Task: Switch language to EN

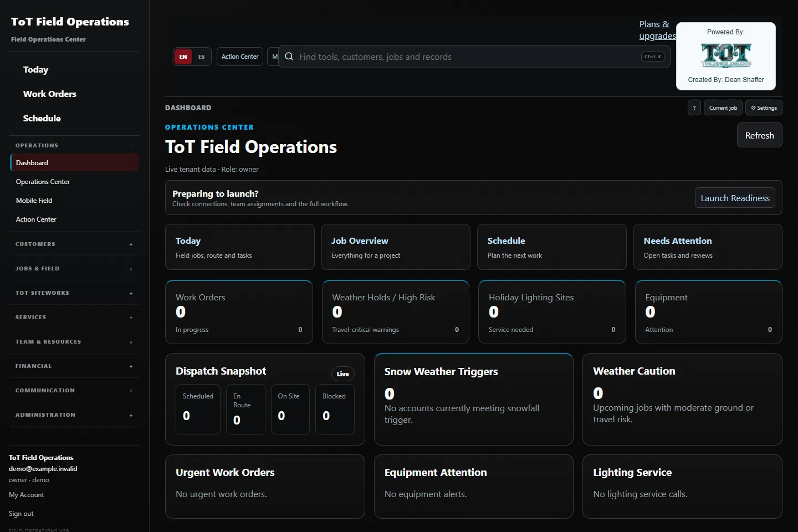Action: tap(183, 57)
